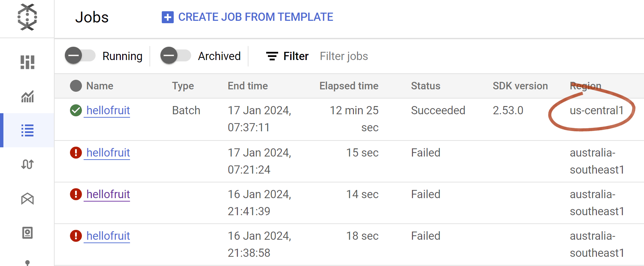Sort by End time column header

click(248, 86)
